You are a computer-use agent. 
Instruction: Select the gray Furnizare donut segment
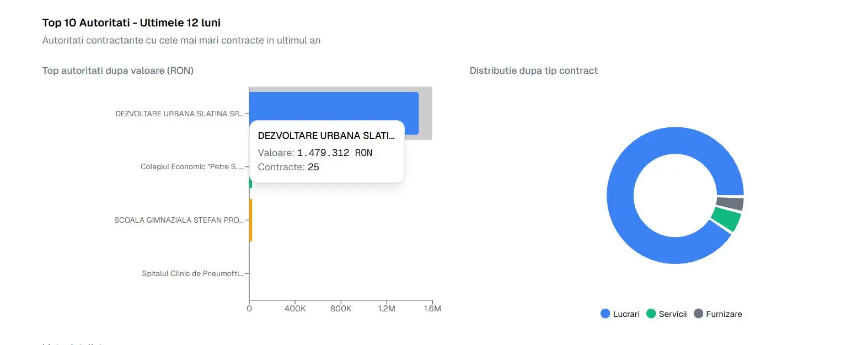(730, 203)
